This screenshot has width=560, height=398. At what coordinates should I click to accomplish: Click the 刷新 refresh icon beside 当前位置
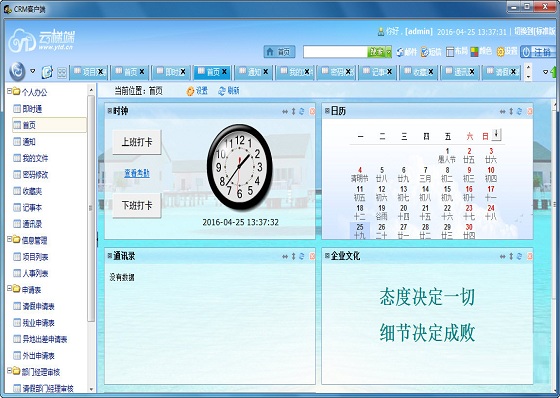tap(222, 91)
